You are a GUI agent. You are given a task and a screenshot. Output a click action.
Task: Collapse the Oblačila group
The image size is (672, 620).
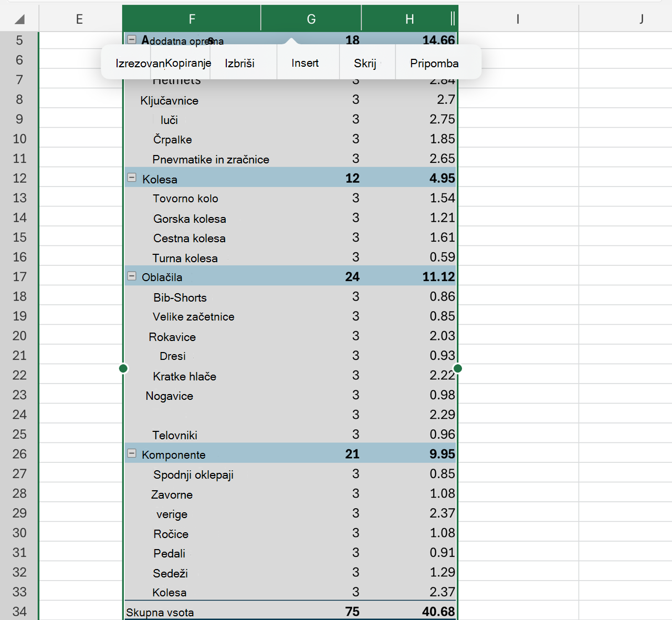coord(132,276)
